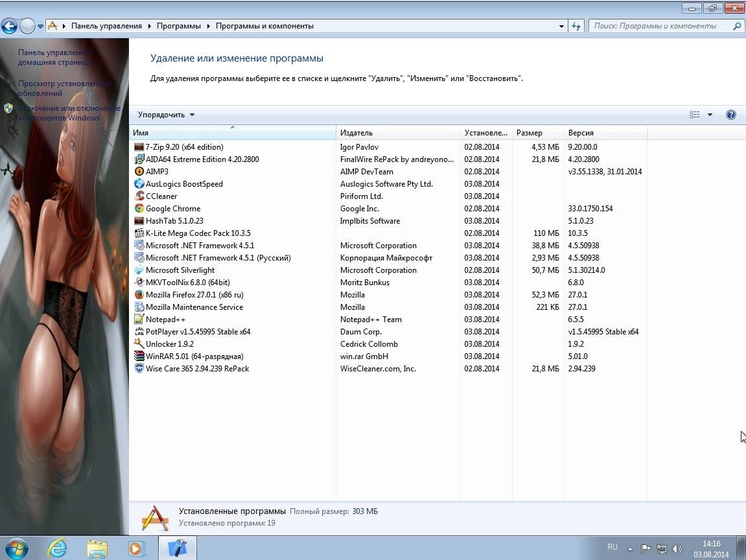This screenshot has width=746, height=560.
Task: Sort by the Размер column header
Action: pyautogui.click(x=538, y=133)
